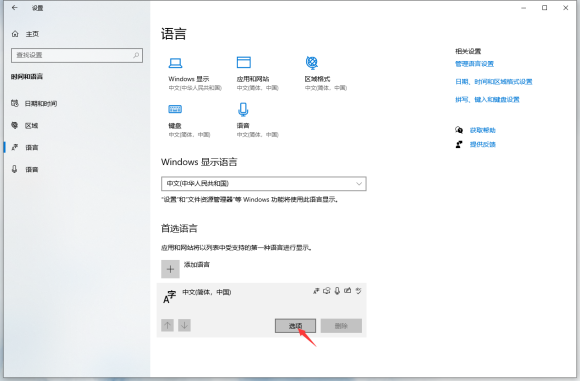Move language up with the up arrow
This screenshot has width=580, height=381.
[x=168, y=326]
